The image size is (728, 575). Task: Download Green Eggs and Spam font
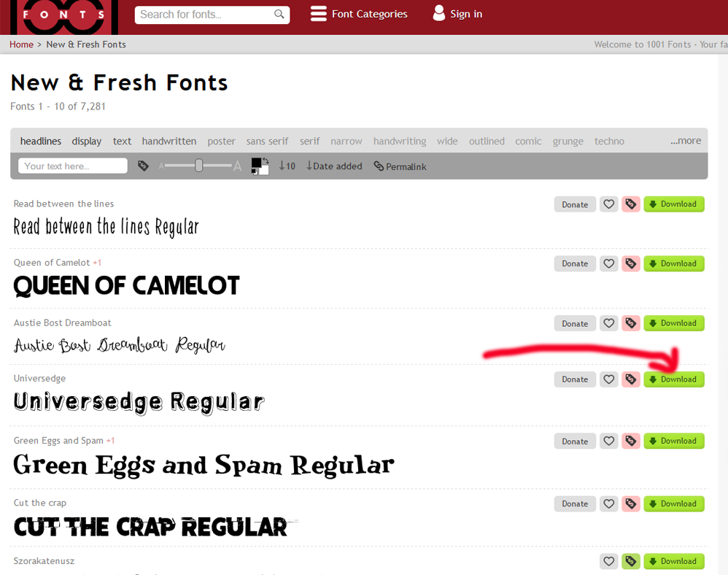pyautogui.click(x=674, y=441)
